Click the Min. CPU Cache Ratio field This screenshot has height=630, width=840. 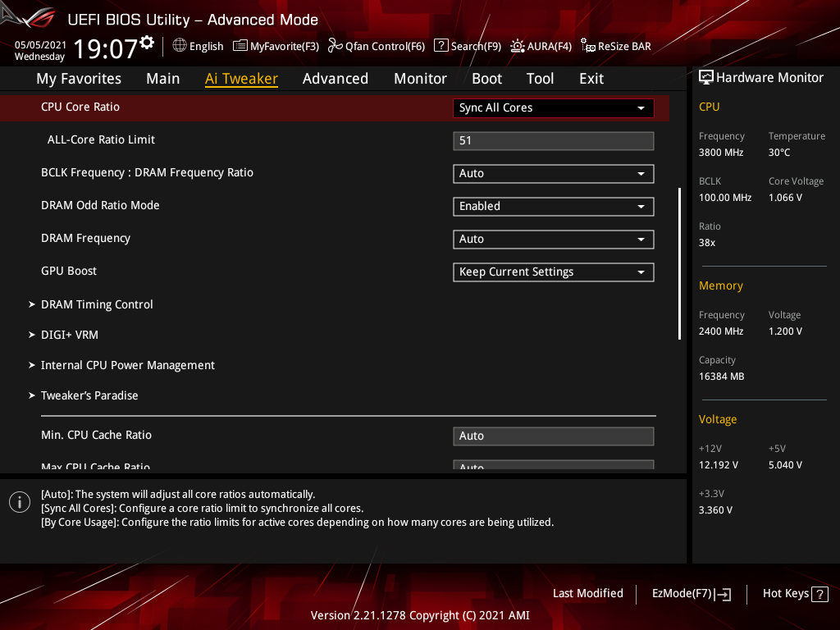554,436
